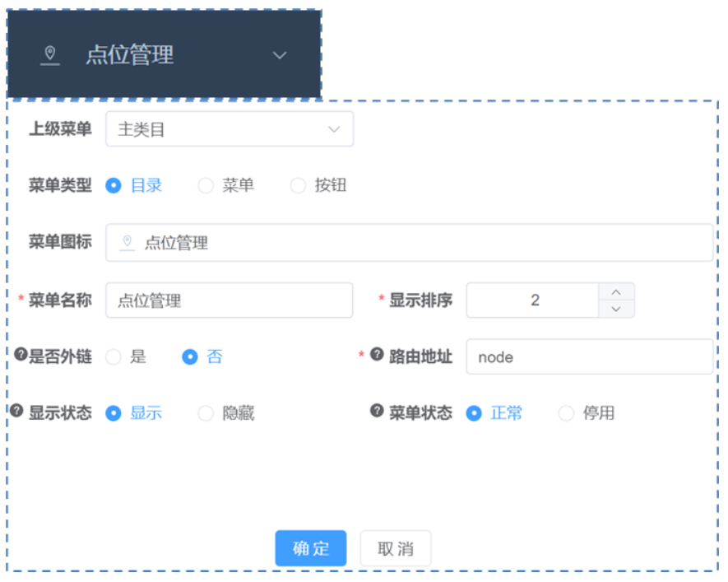The width and height of the screenshot is (728, 582).
Task: Click pin icon inside 菜单图标 field
Action: point(127,242)
